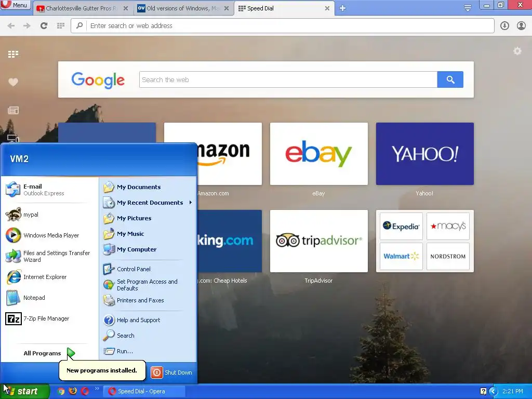Open Control Panel
Image resolution: width=532 pixels, height=399 pixels.
148,269
